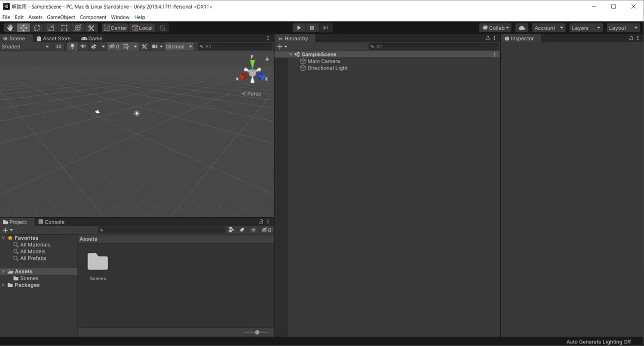The image size is (644, 346).
Task: Click the Scene view search field
Action: tap(235, 46)
